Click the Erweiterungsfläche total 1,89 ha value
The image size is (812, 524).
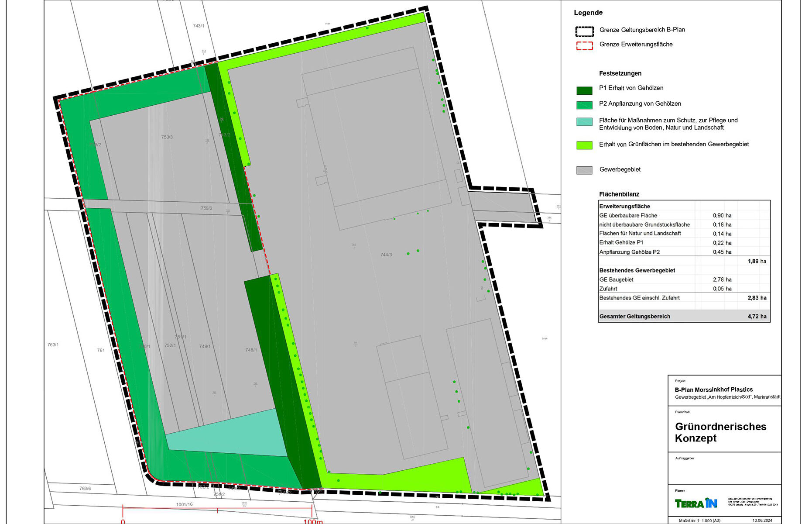click(x=757, y=261)
